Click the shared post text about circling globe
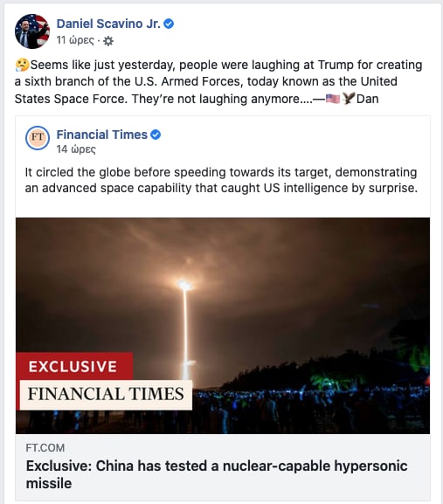 221,180
